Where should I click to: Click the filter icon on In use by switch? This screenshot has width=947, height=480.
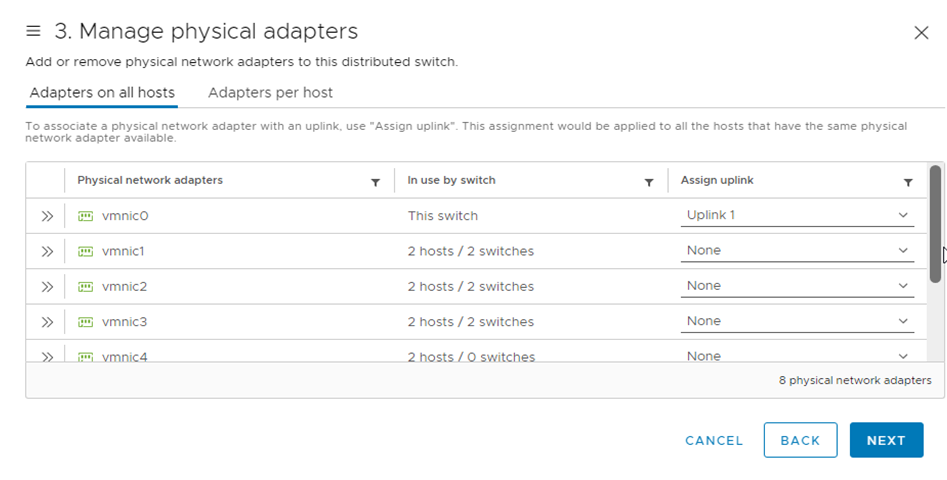(648, 182)
